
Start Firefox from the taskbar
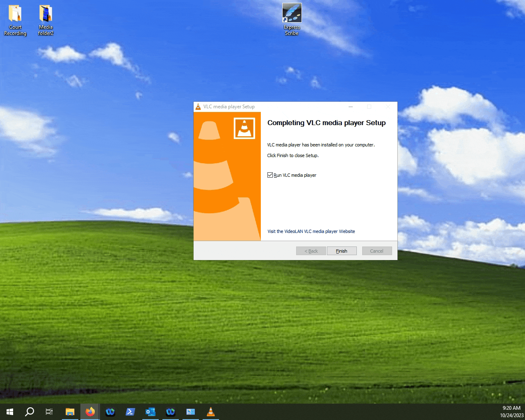pyautogui.click(x=90, y=411)
